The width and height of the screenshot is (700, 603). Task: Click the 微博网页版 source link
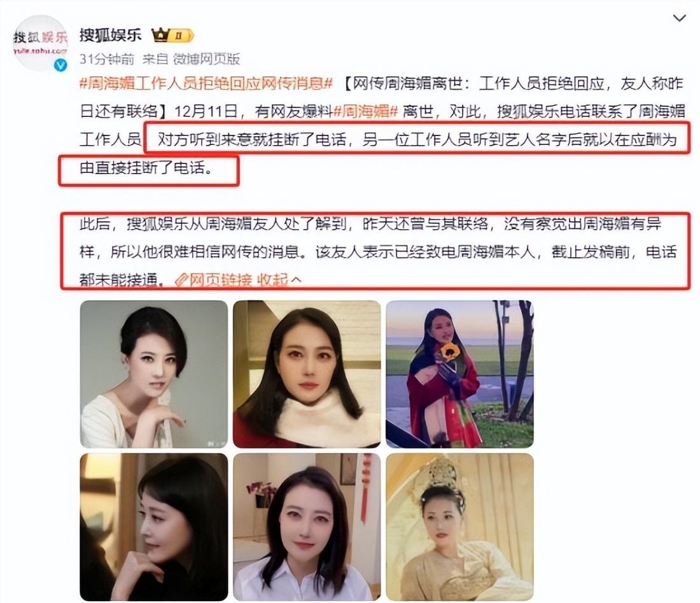[207, 59]
